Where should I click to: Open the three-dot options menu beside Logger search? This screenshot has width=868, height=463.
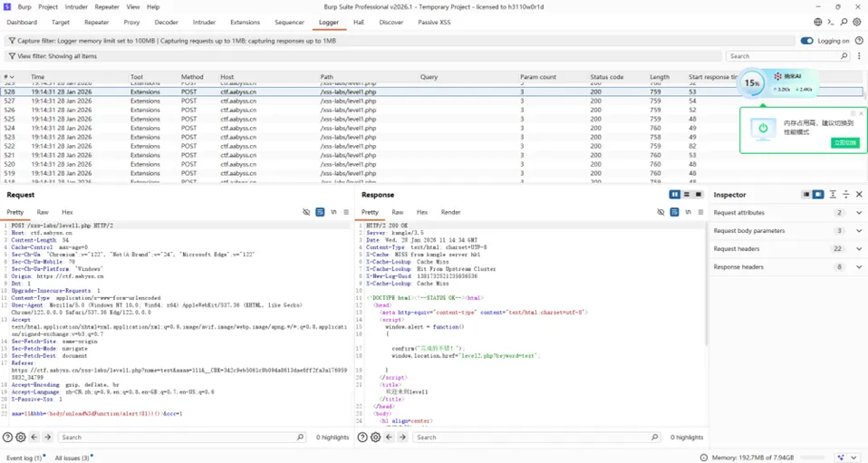coord(859,56)
